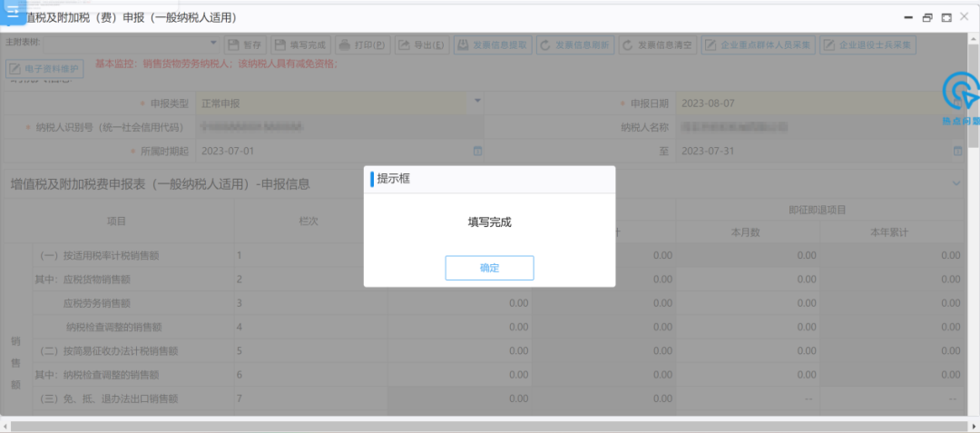The image size is (980, 433).
Task: Click the 发票信息提取 button
Action: point(493,44)
